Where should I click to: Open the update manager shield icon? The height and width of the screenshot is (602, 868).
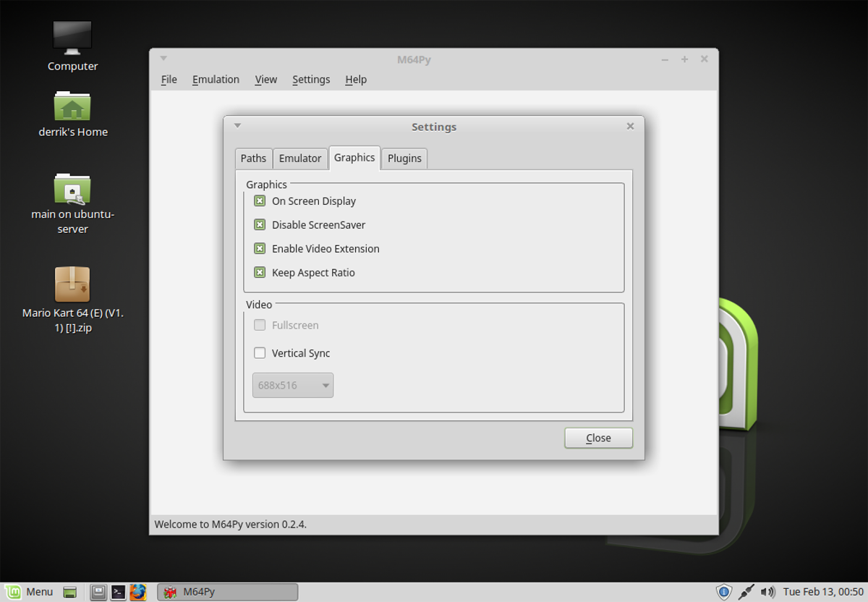click(x=724, y=592)
